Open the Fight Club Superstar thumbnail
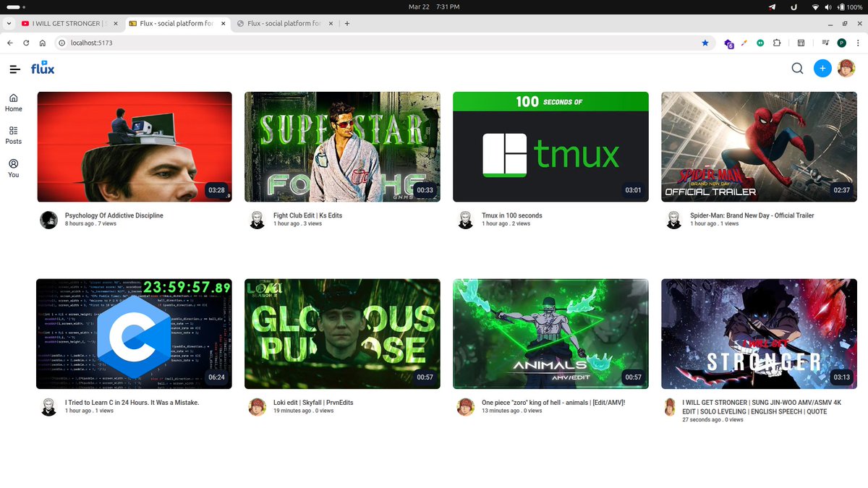The width and height of the screenshot is (868, 488). [x=342, y=147]
